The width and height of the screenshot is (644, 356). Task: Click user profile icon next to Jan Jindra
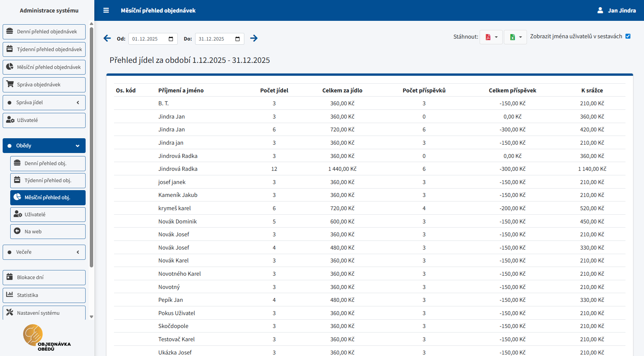(x=600, y=11)
